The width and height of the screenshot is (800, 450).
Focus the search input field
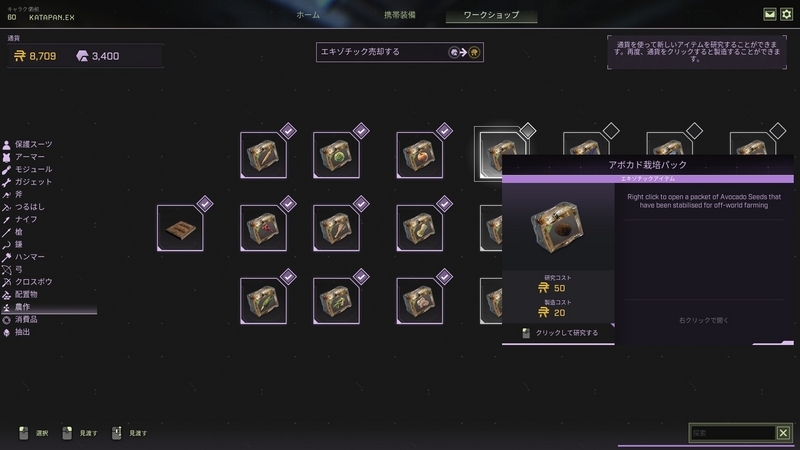[x=733, y=433]
